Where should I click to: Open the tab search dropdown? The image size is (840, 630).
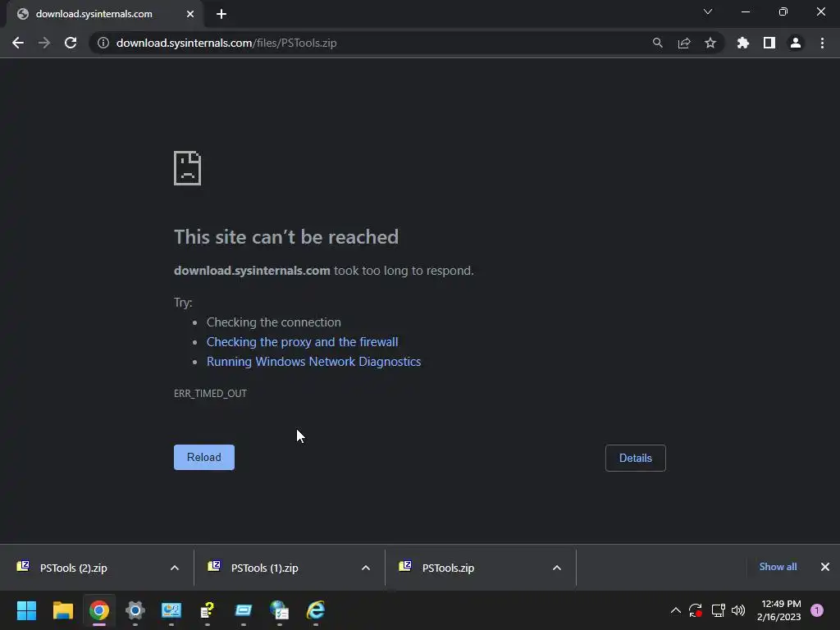point(708,11)
